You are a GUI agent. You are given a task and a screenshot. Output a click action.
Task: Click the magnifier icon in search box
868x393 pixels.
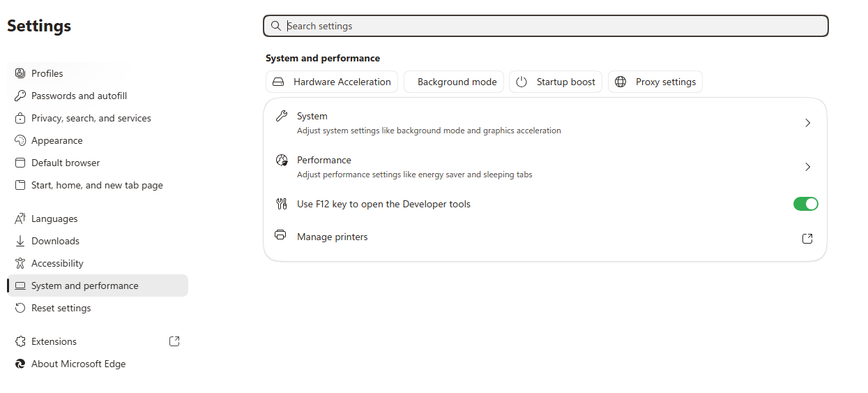click(276, 26)
